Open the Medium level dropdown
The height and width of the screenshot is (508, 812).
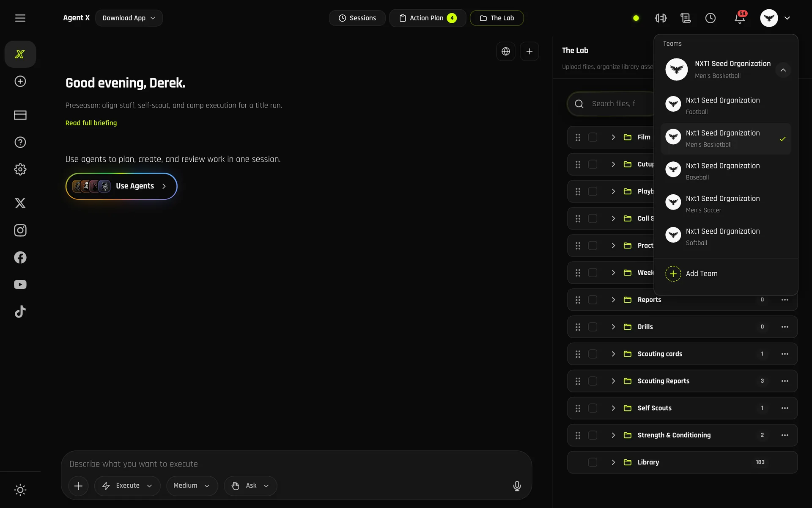(192, 486)
